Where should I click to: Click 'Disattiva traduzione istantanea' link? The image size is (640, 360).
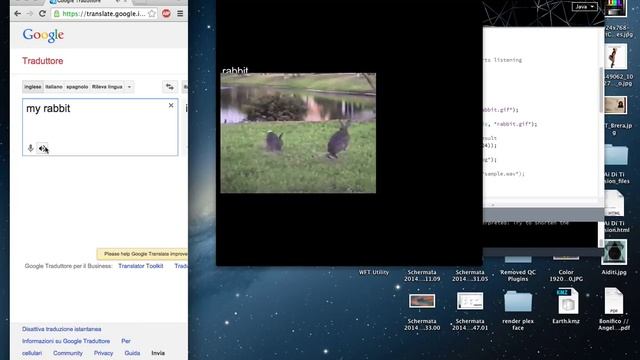pos(62,329)
